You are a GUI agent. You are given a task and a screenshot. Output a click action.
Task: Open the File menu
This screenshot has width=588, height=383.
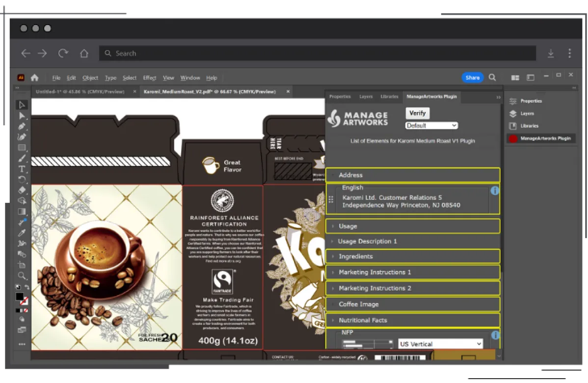click(x=56, y=78)
